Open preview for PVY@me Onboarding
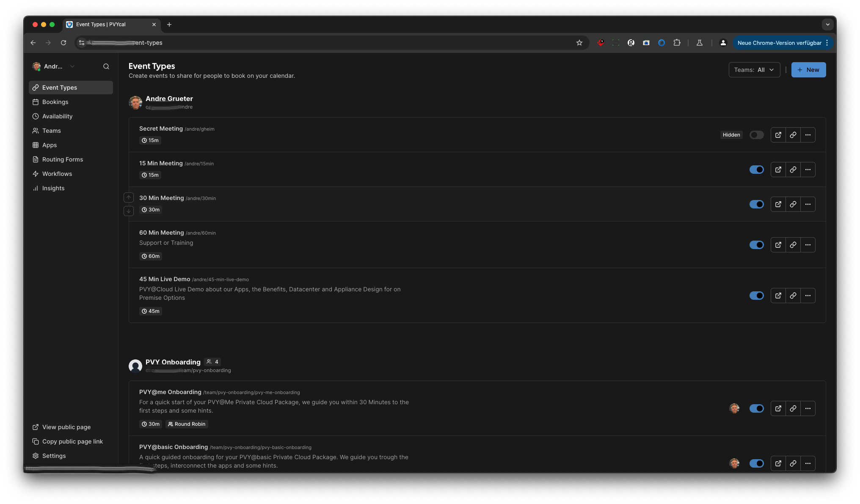This screenshot has height=504, width=860. [778, 408]
